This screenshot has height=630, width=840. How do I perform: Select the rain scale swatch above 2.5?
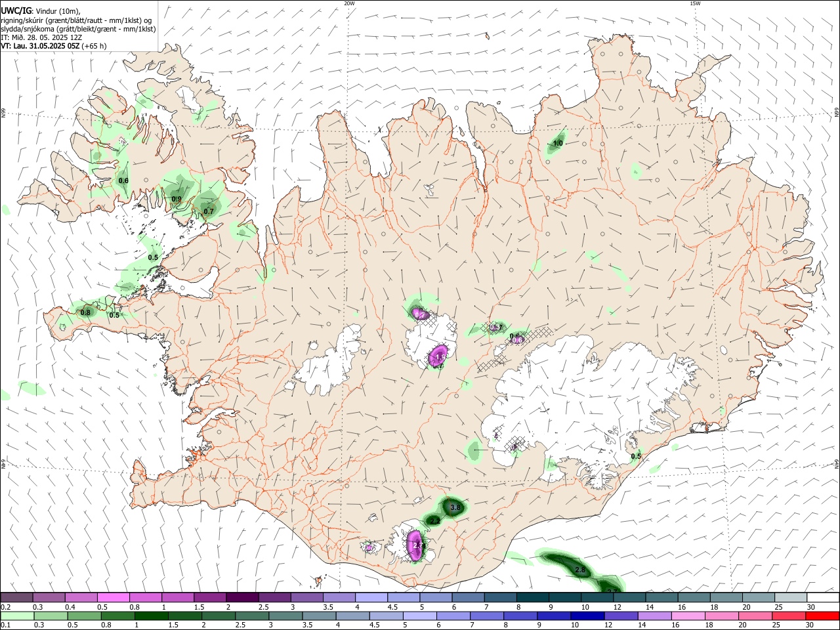point(252,616)
